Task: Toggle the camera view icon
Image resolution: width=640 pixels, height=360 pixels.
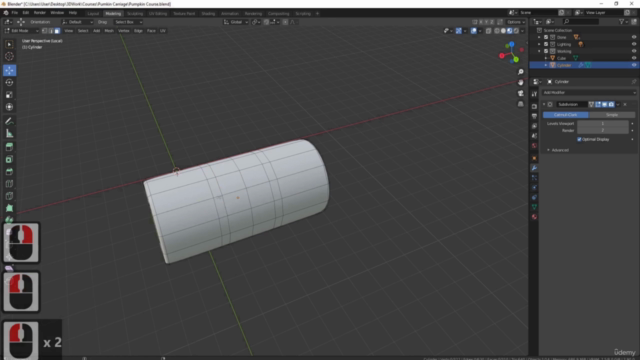Action: [x=520, y=93]
